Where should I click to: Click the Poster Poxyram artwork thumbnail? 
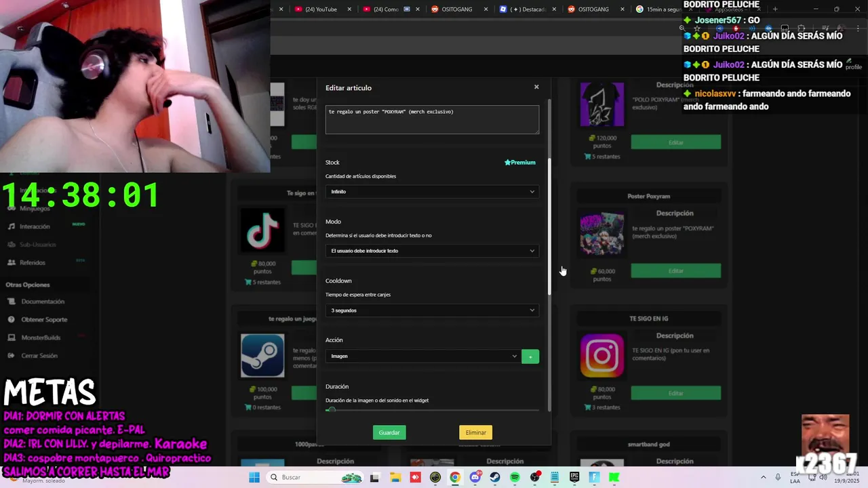coord(602,233)
